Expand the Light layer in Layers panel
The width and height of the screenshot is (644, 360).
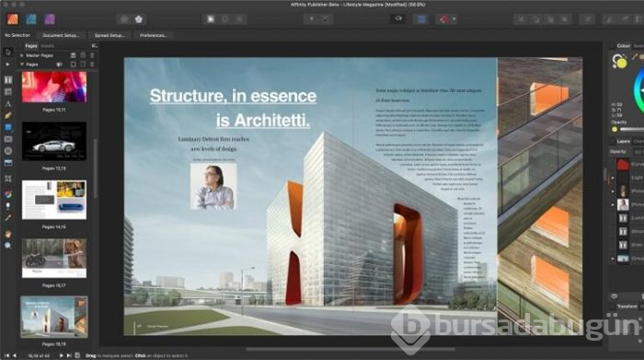(x=613, y=178)
